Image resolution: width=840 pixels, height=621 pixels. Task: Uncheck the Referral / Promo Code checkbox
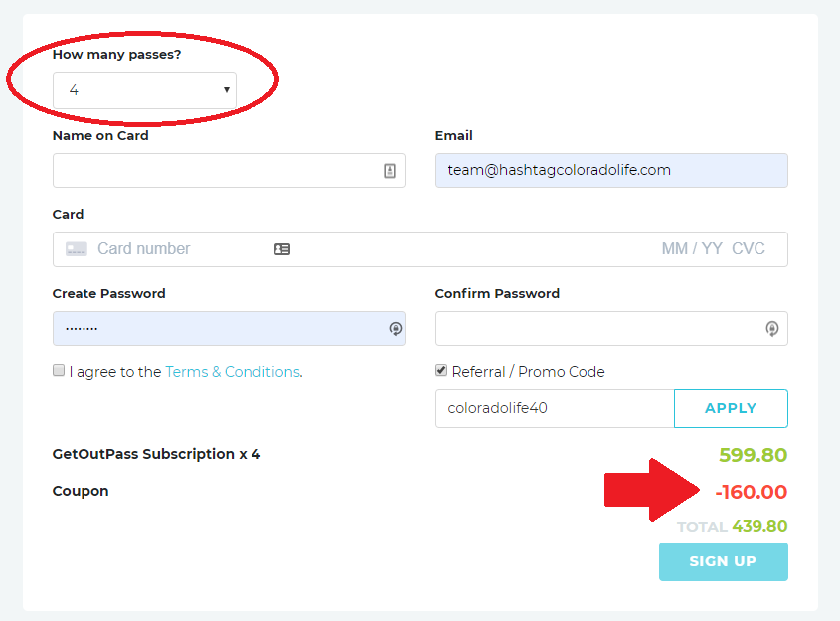[x=441, y=370]
